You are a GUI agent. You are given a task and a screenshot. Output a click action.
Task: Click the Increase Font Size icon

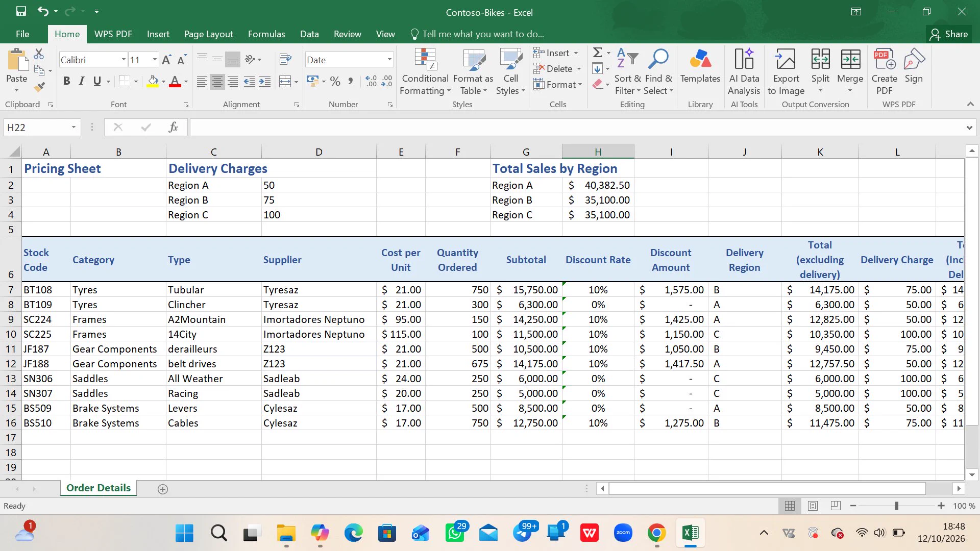(166, 60)
